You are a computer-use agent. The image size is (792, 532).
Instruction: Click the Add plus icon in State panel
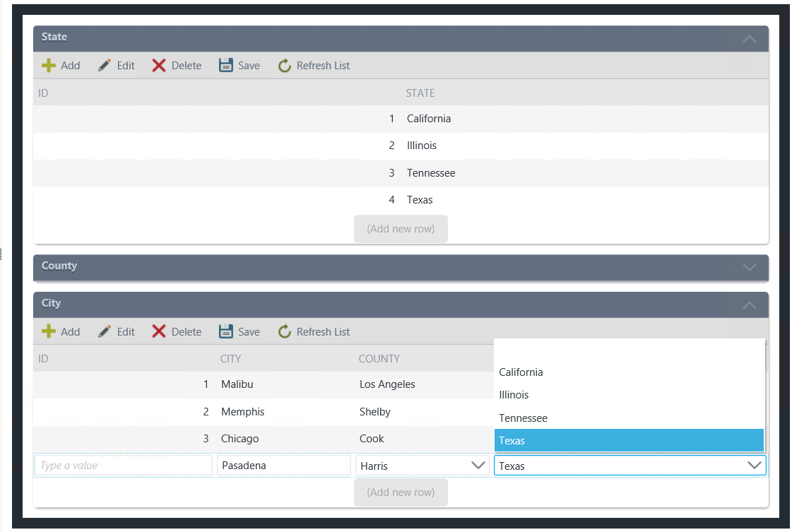(x=49, y=65)
